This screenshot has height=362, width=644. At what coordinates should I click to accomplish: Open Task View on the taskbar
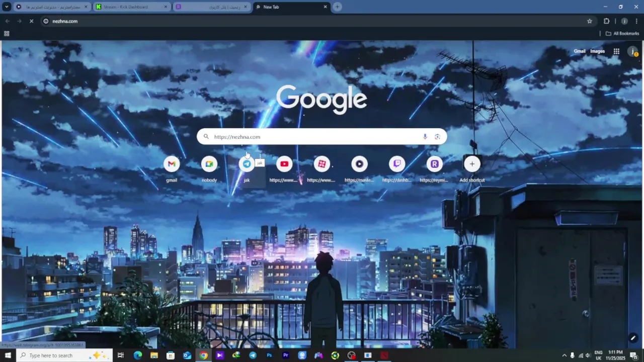tap(121, 355)
